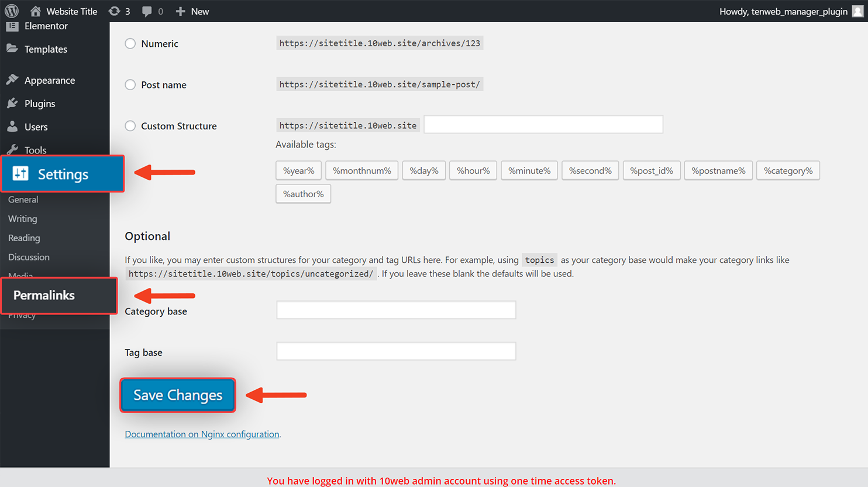Click New in the admin bar
The image size is (868, 487).
point(200,11)
